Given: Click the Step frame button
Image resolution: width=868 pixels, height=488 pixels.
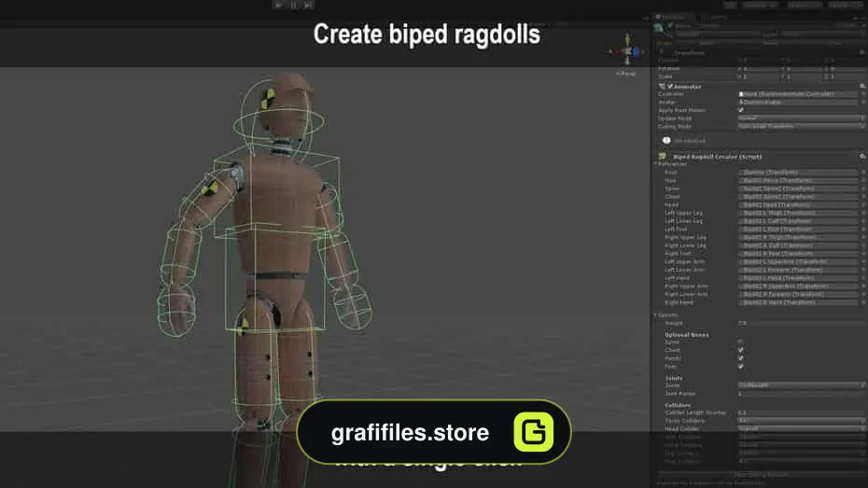Looking at the screenshot, I should coord(309,5).
